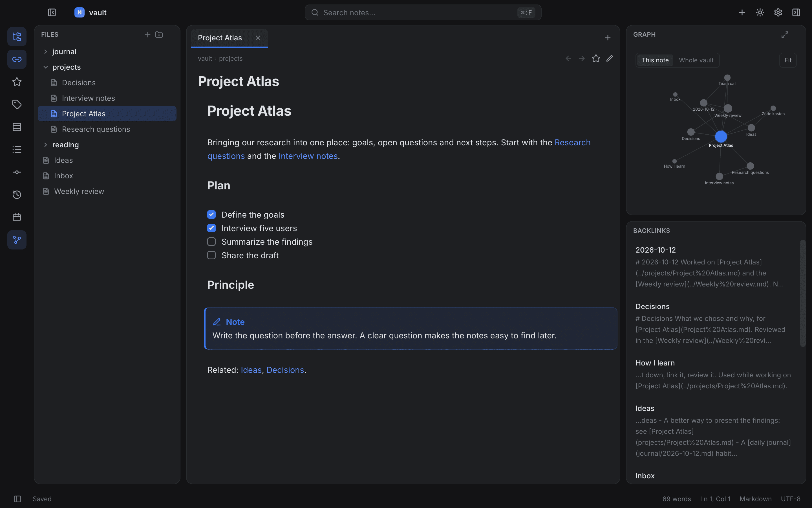Screen dimensions: 812x508
Task: Toggle light theme sun icon
Action: point(760,12)
